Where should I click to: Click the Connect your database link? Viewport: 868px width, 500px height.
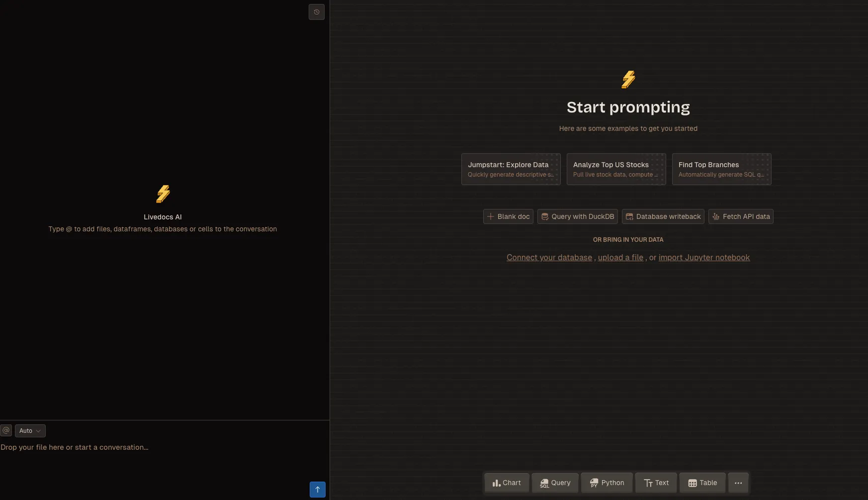[549, 257]
